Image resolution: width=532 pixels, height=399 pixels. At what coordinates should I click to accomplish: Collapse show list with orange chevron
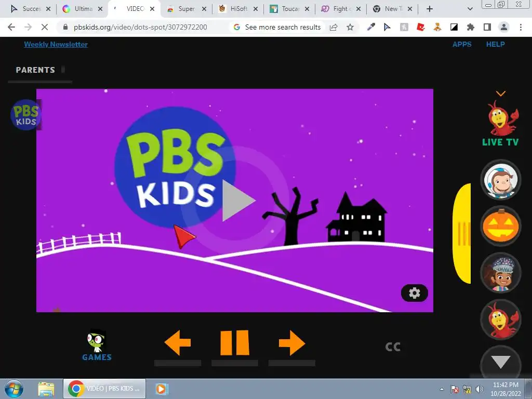click(x=501, y=94)
